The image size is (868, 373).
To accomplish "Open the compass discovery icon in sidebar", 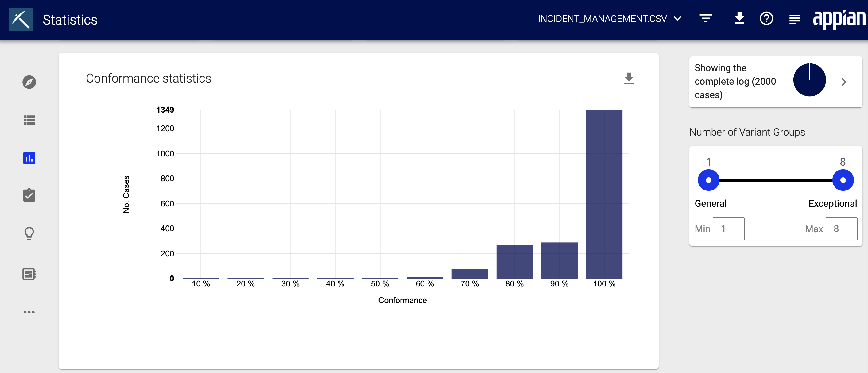I will pos(29,82).
